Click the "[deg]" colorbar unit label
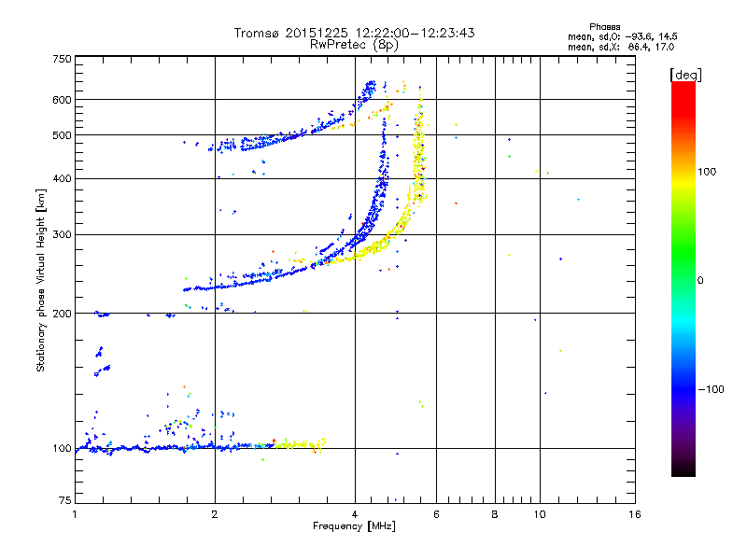This screenshot has height=560, width=747. [685, 75]
